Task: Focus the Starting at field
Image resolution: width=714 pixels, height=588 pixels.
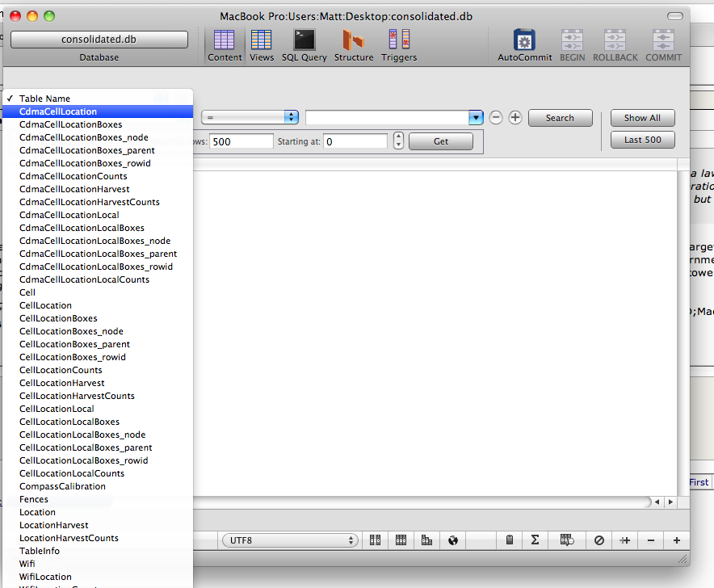Action: click(x=355, y=141)
